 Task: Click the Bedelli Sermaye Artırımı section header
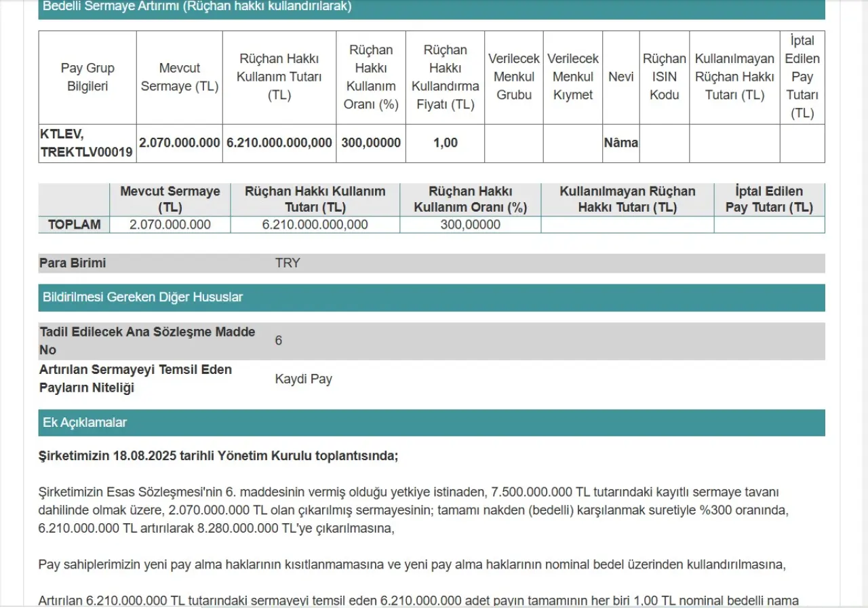197,7
